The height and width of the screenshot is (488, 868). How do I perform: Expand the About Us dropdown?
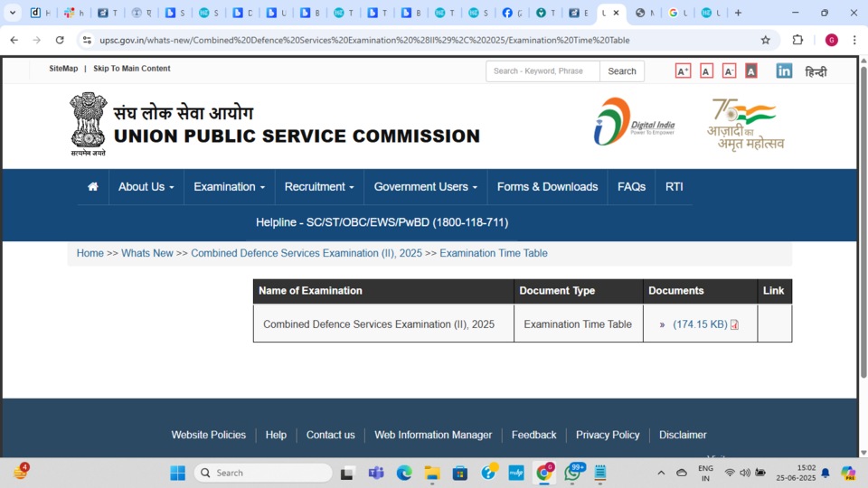[x=146, y=187]
